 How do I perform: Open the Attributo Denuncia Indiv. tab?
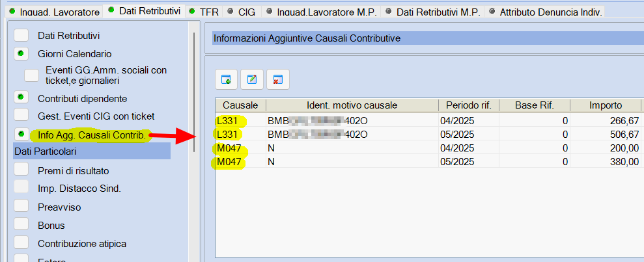[x=545, y=12]
